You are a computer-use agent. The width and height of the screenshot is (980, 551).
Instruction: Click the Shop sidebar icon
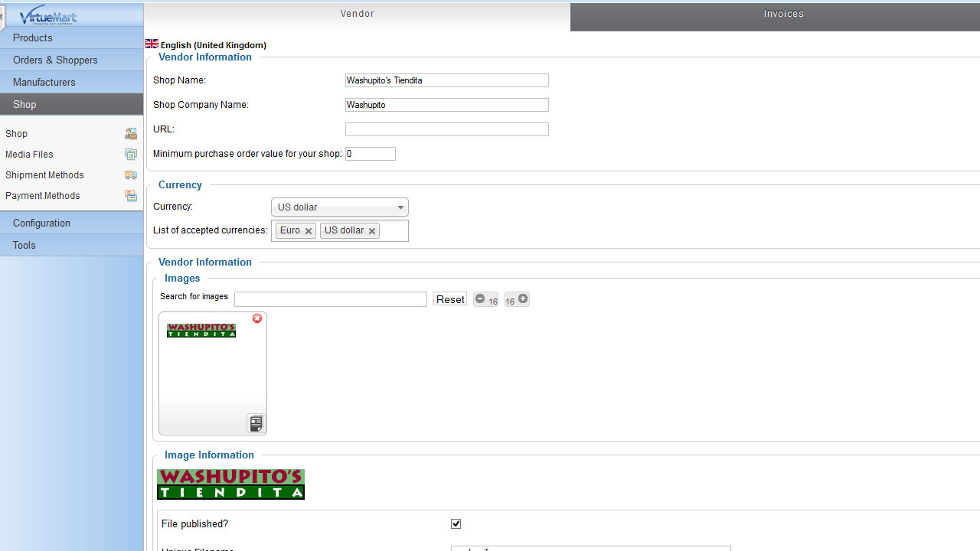[131, 134]
